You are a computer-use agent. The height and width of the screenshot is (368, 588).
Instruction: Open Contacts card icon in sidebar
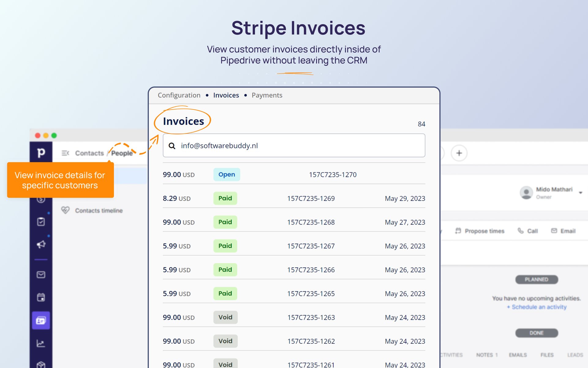click(41, 321)
